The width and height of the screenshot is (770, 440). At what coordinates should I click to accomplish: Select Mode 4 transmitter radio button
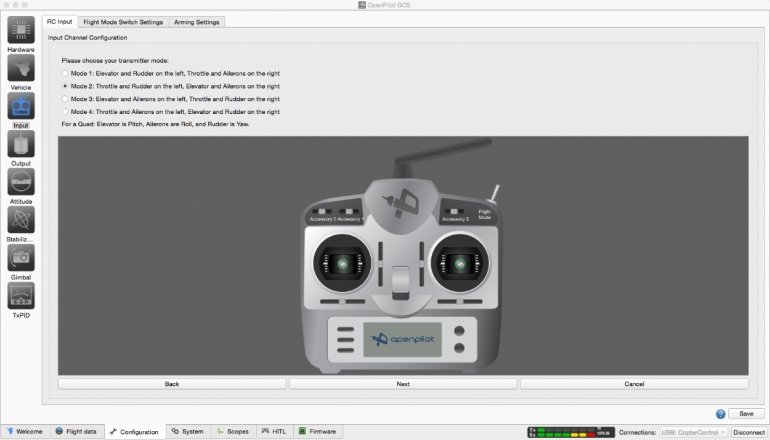pyautogui.click(x=65, y=111)
